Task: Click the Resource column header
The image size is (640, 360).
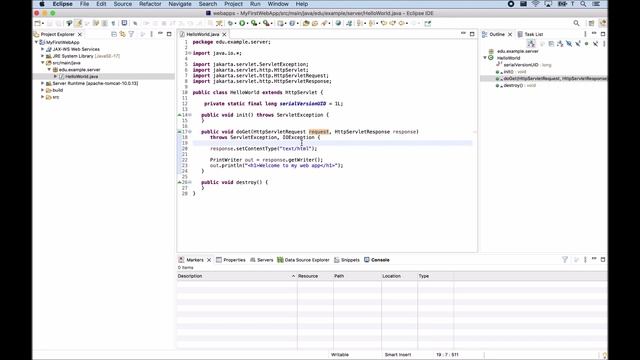Action: click(x=315, y=276)
